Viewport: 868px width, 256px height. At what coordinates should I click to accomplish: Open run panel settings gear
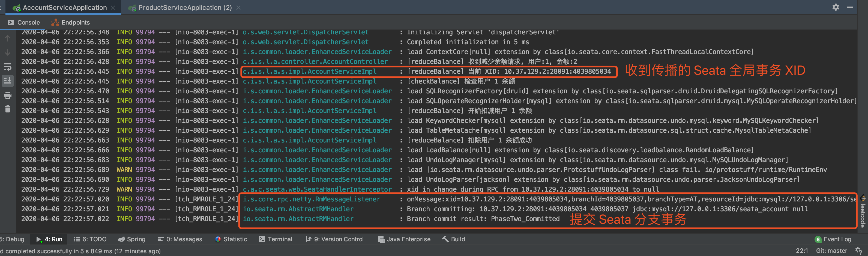click(x=836, y=7)
